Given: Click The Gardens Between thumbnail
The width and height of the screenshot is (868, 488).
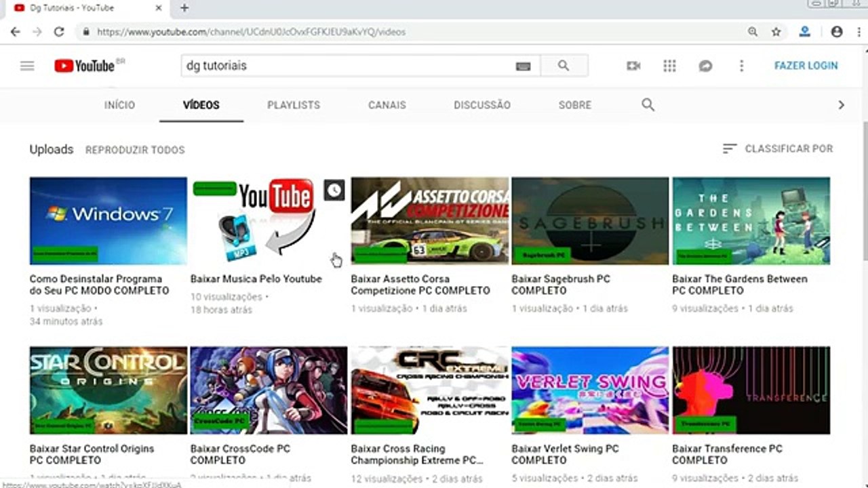Looking at the screenshot, I should 751,221.
